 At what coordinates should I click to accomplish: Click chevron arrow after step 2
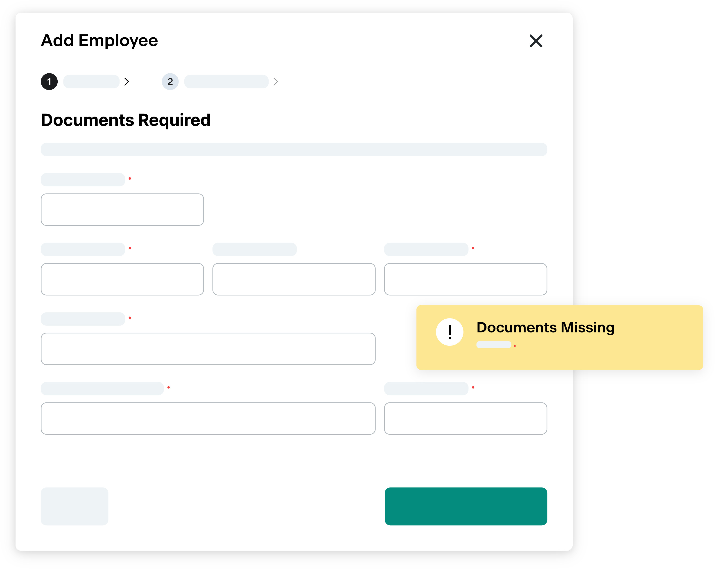[276, 82]
